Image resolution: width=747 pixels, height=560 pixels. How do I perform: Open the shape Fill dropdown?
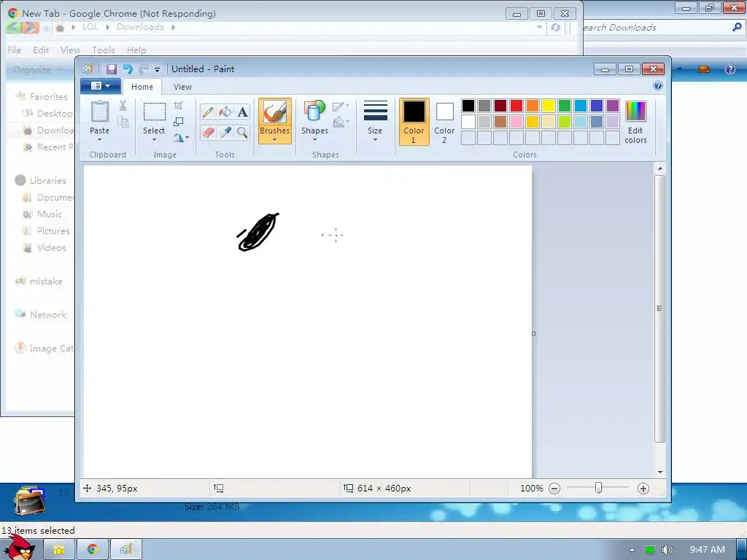pyautogui.click(x=341, y=122)
